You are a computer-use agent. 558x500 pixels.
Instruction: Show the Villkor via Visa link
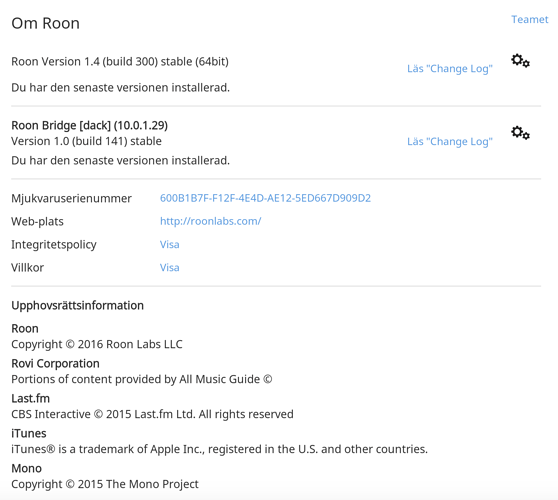point(170,268)
